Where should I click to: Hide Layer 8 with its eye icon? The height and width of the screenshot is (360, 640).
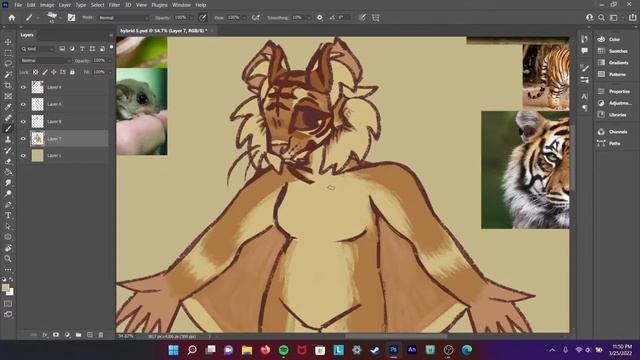coord(23,121)
